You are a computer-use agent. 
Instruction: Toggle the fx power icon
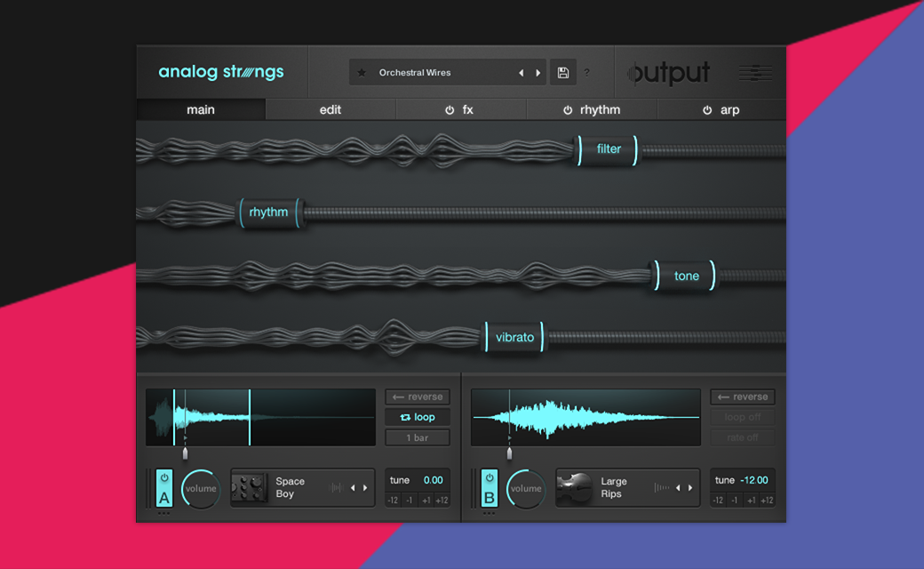pos(450,110)
